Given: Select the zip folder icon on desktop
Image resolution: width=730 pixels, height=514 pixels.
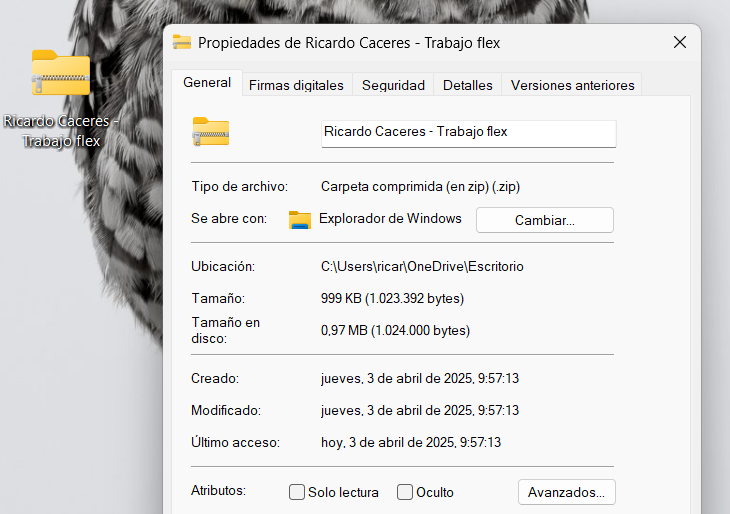Looking at the screenshot, I should tap(60, 74).
